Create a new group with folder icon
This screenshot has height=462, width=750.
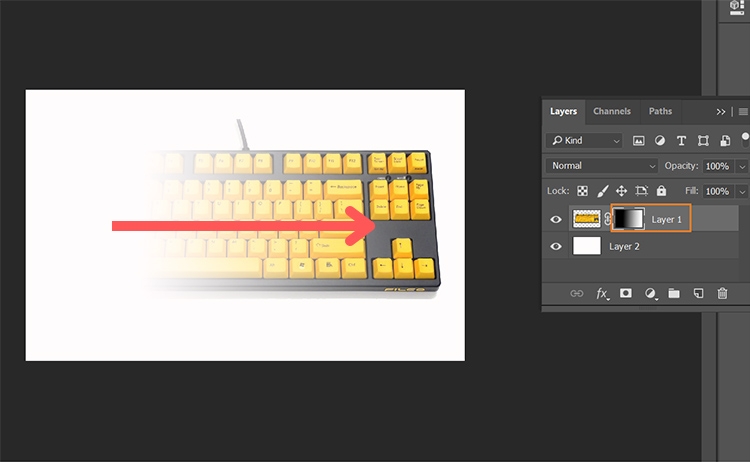pos(674,293)
